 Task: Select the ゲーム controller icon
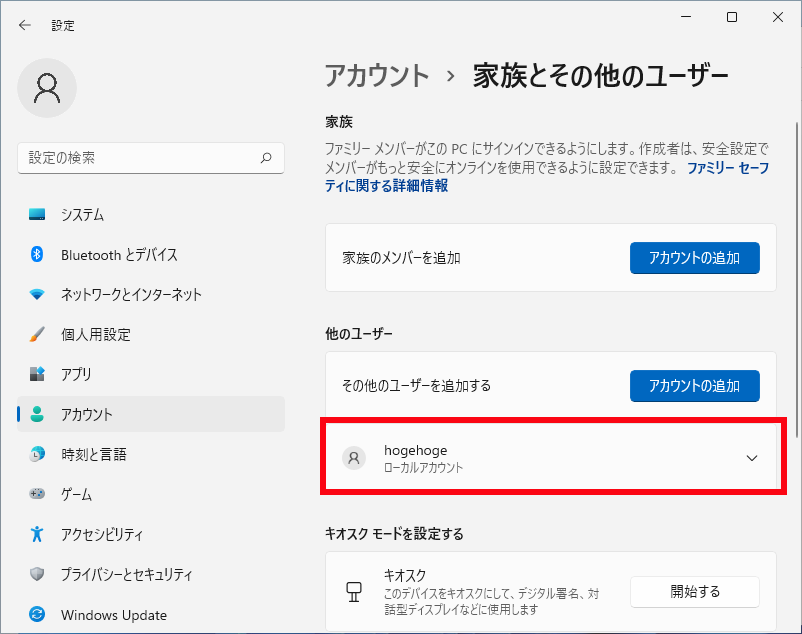pos(37,494)
